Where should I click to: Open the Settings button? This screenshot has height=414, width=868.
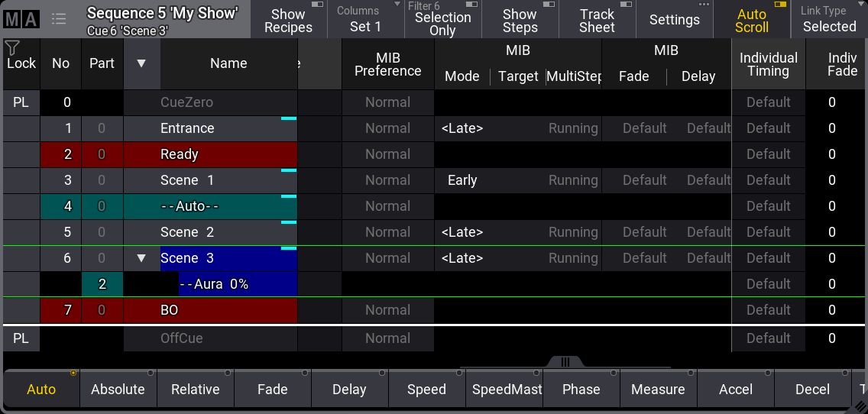tap(674, 20)
